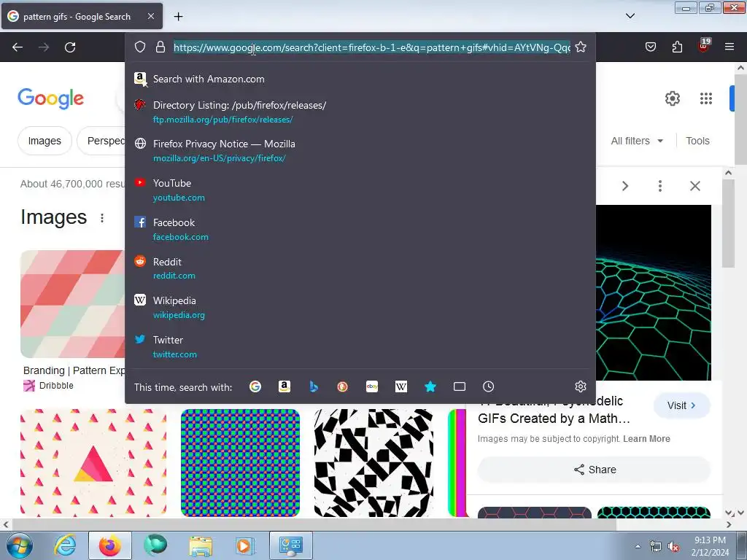Image resolution: width=747 pixels, height=560 pixels.
Task: Save page to Pocket
Action: click(x=650, y=47)
